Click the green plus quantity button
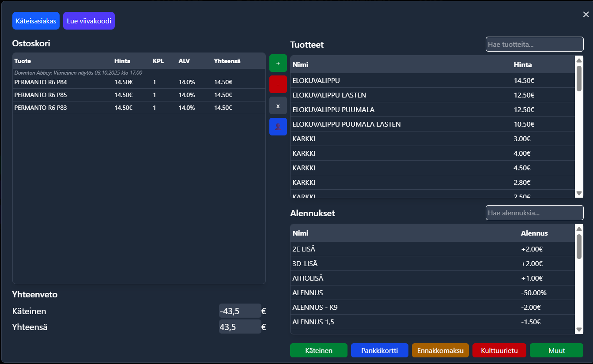 click(x=278, y=64)
